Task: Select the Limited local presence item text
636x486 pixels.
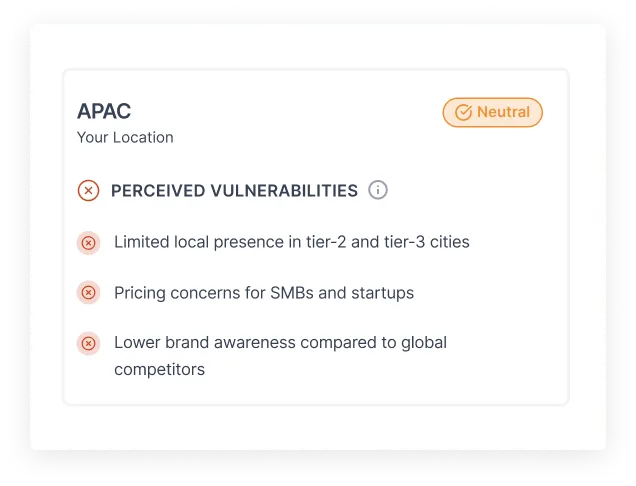Action: point(291,242)
